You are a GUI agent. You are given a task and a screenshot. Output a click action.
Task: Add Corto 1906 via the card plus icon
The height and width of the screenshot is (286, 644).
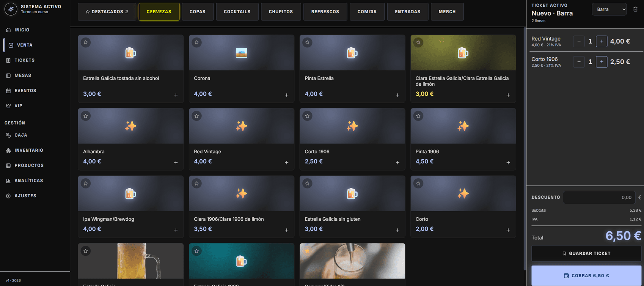pyautogui.click(x=397, y=163)
